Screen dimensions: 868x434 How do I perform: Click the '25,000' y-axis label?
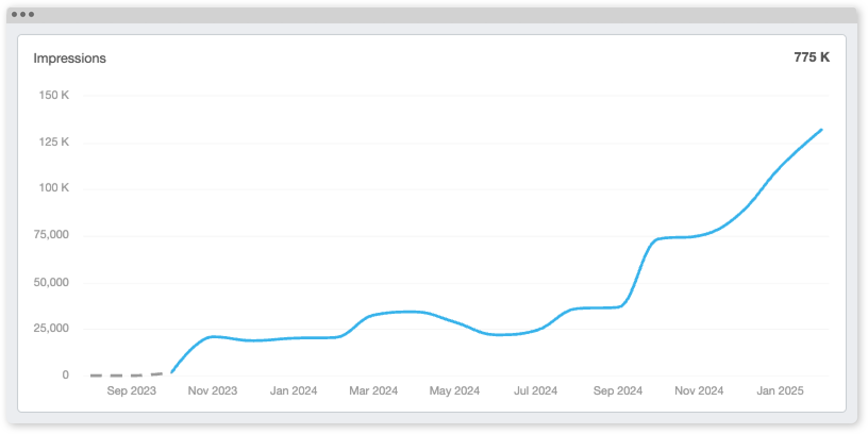coord(51,328)
